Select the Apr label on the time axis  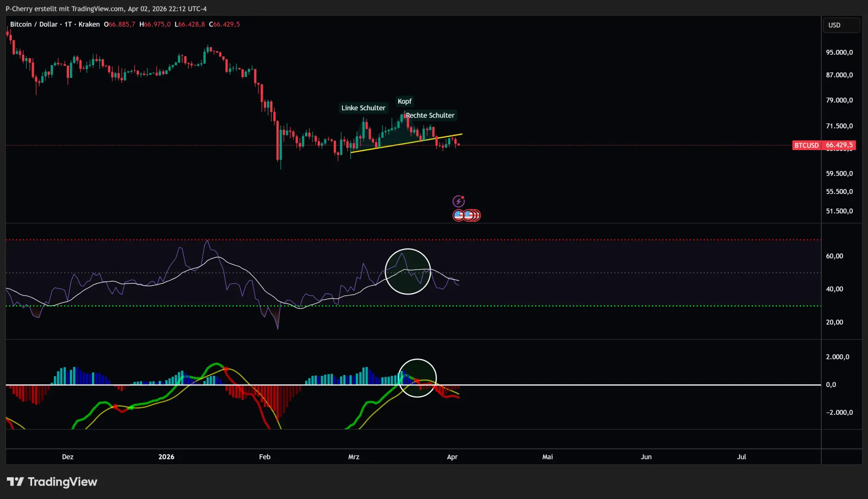[x=453, y=456]
